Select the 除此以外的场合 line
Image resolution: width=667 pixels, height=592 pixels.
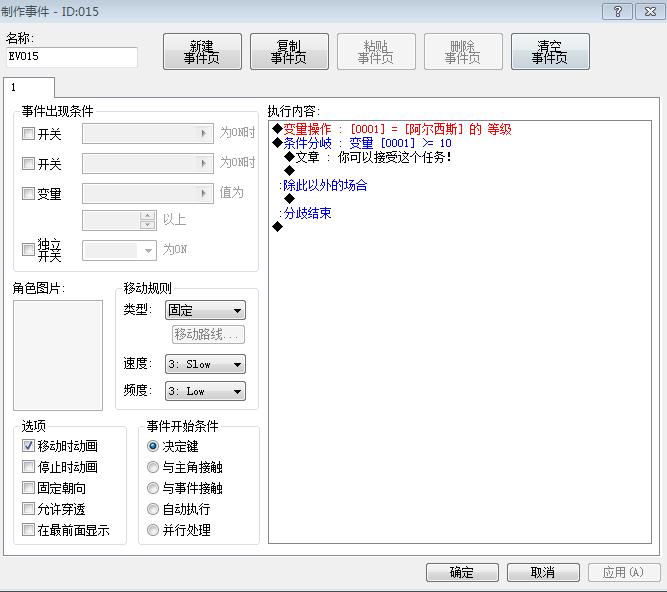[x=323, y=185]
